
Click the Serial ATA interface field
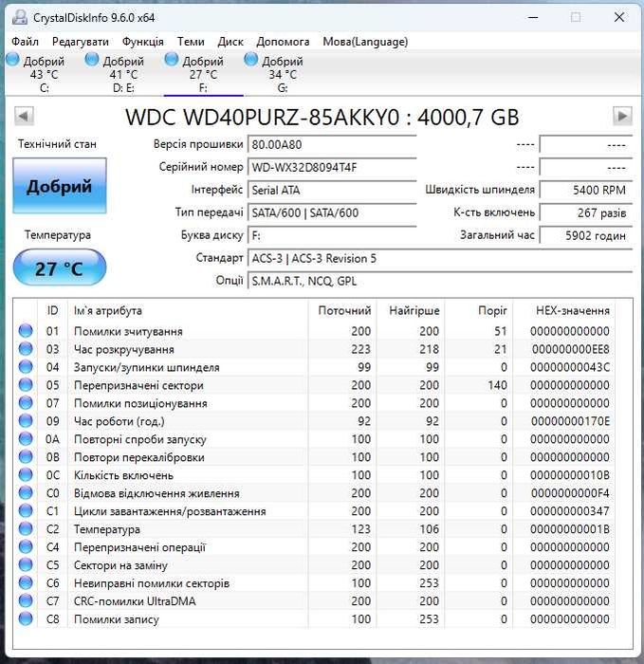(x=332, y=190)
